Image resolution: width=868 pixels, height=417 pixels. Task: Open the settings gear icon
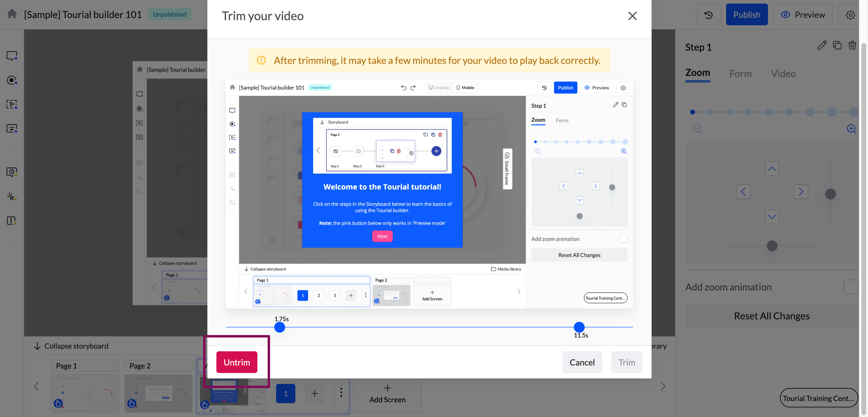pos(850,15)
